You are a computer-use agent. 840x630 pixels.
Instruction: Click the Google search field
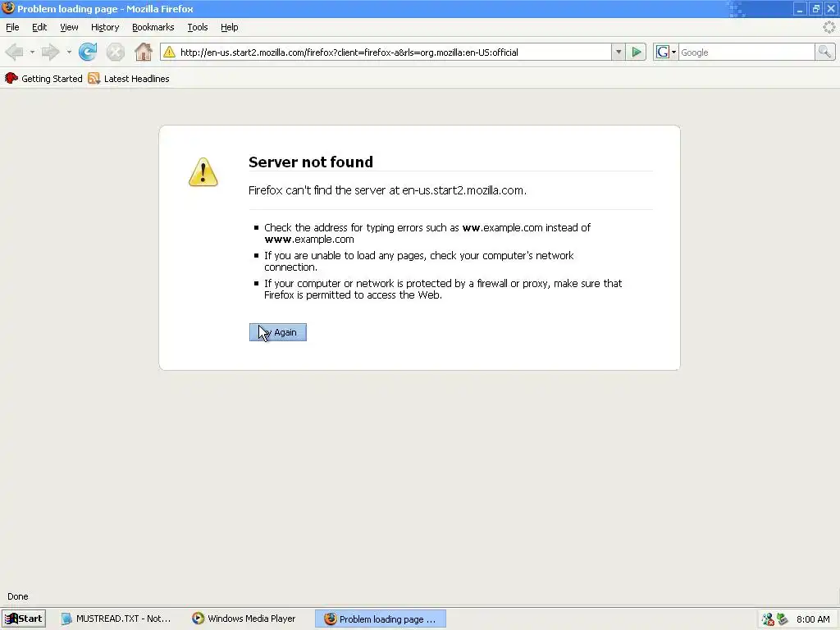pos(746,52)
